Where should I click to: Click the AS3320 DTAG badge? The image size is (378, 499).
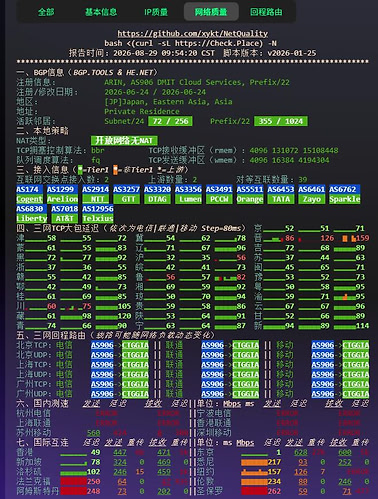157,194
